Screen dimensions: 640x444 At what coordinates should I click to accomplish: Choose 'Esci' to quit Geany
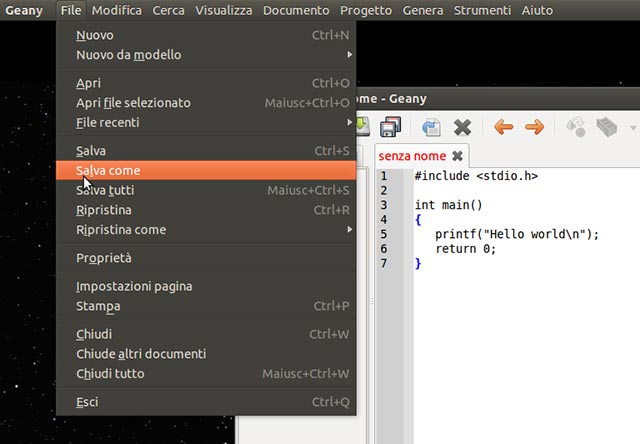[87, 402]
